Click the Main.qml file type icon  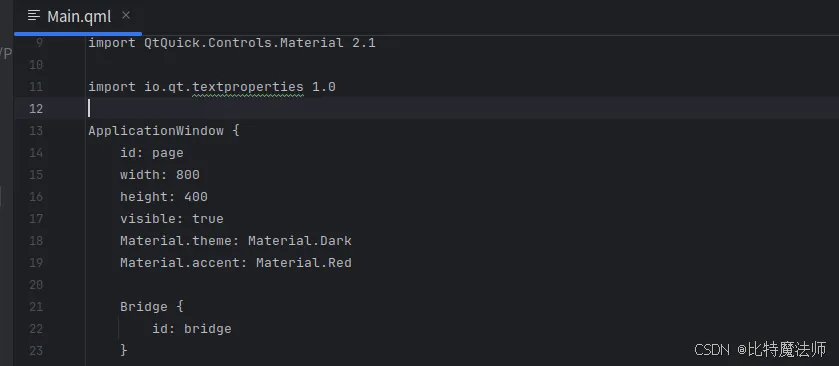pyautogui.click(x=34, y=16)
